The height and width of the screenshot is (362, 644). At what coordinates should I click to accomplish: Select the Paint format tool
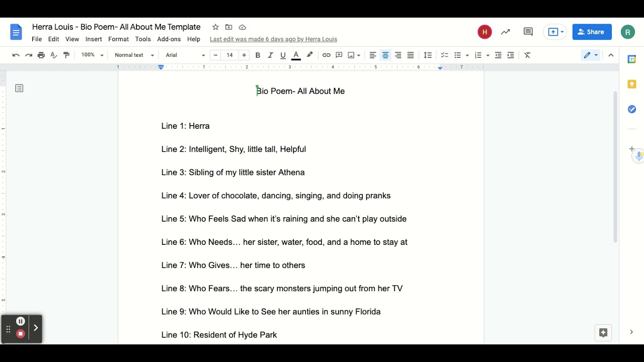(x=66, y=55)
